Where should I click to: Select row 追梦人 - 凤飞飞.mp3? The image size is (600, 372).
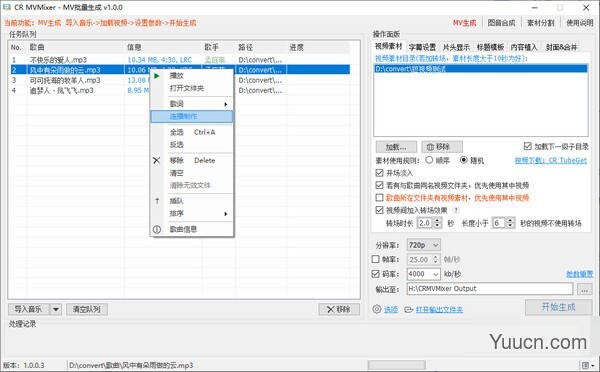tap(180, 90)
